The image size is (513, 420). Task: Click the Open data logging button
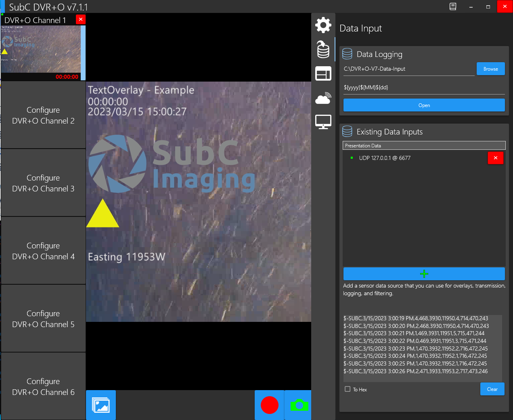424,105
